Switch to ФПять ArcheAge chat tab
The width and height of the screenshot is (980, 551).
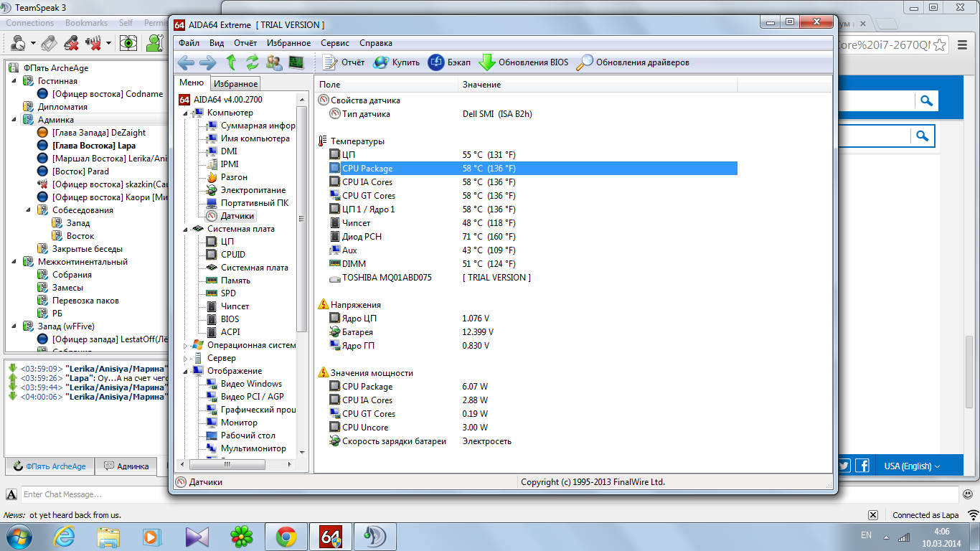coord(49,466)
